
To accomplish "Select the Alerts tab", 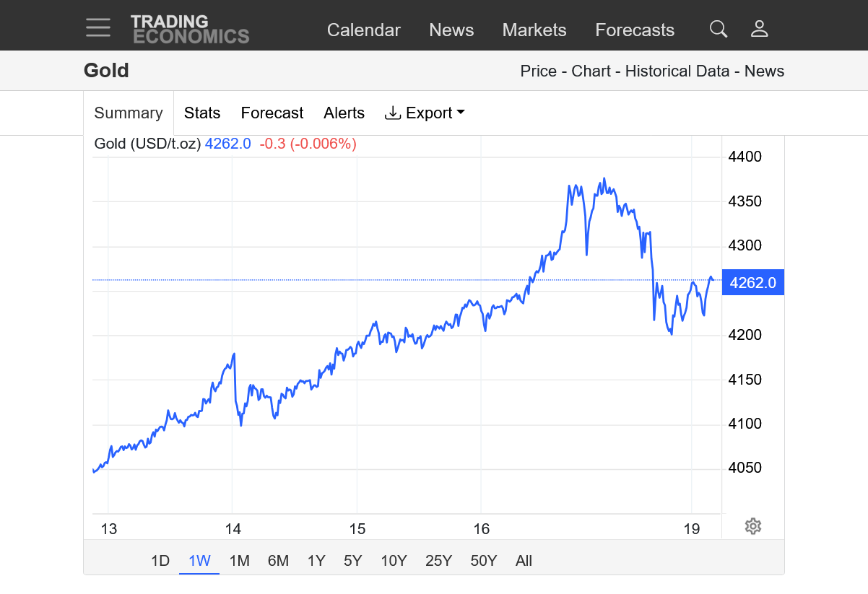I will [x=344, y=113].
